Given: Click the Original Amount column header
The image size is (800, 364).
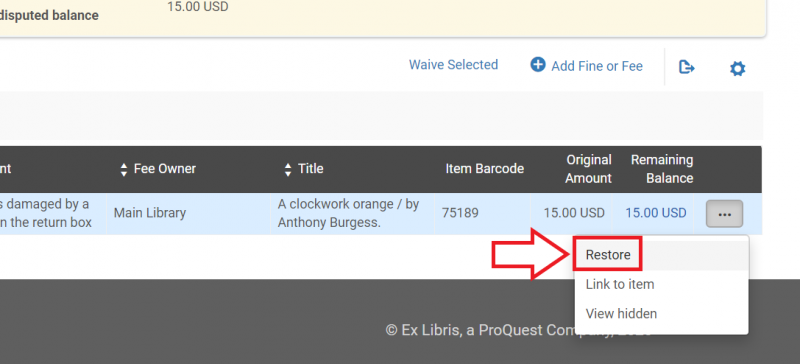Looking at the screenshot, I should tap(588, 169).
